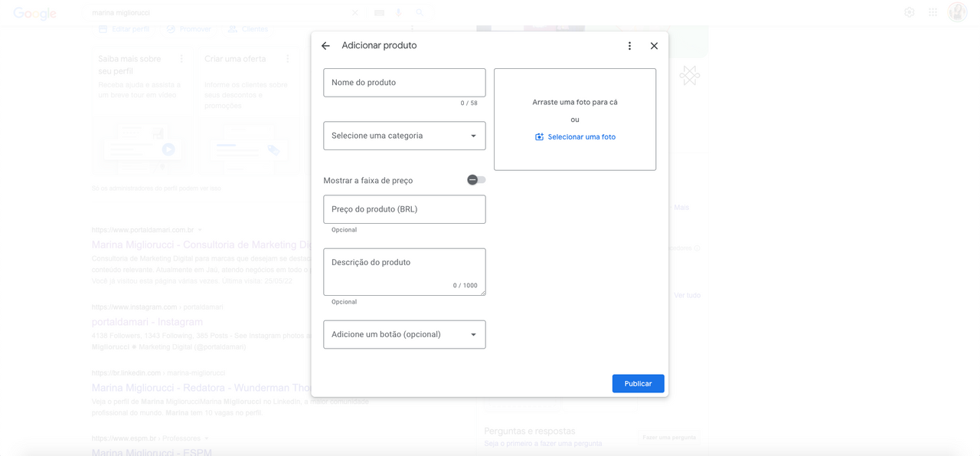Click into the Preço do produto (BRL) field
Viewport: 980px width, 456px height.
pyautogui.click(x=404, y=209)
